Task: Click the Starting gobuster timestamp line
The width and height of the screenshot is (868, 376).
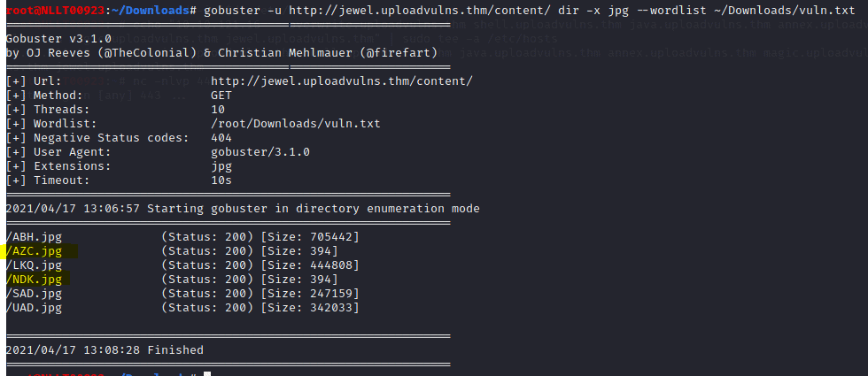Action: (x=243, y=209)
